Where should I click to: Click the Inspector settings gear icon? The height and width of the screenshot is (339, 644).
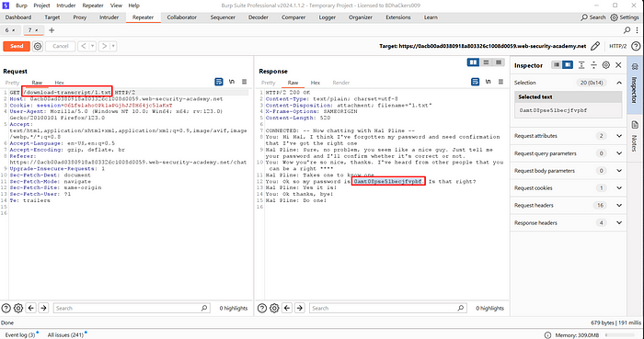(x=605, y=65)
